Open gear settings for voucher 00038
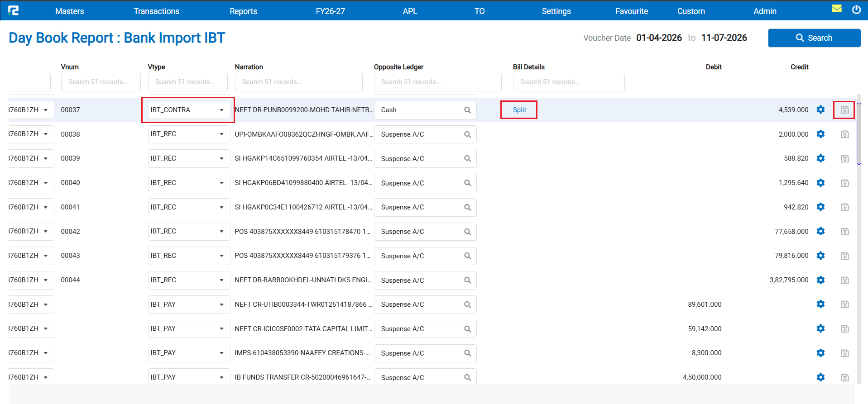Screen dimensions: 868x404 (820, 134)
